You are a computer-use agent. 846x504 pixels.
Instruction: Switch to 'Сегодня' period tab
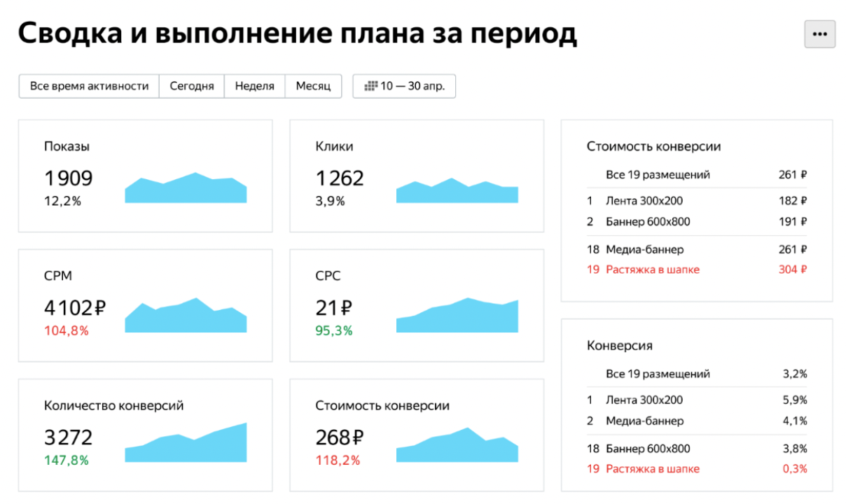[x=192, y=86]
